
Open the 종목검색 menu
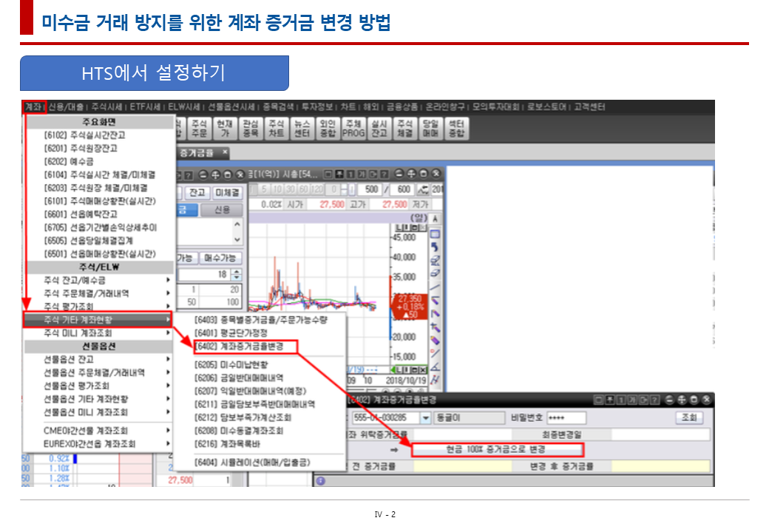coord(278,107)
